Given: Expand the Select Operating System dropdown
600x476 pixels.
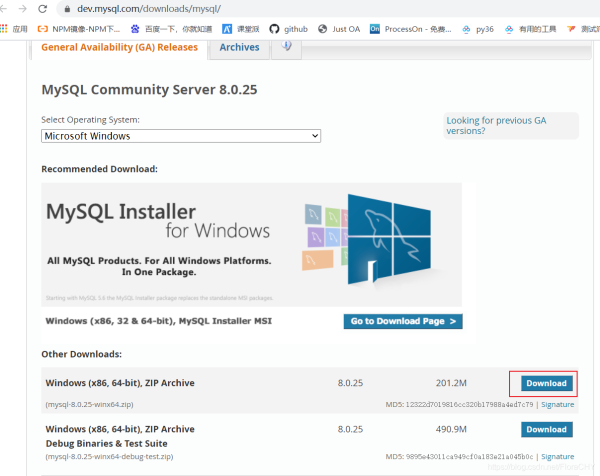Looking at the screenshot, I should (181, 136).
